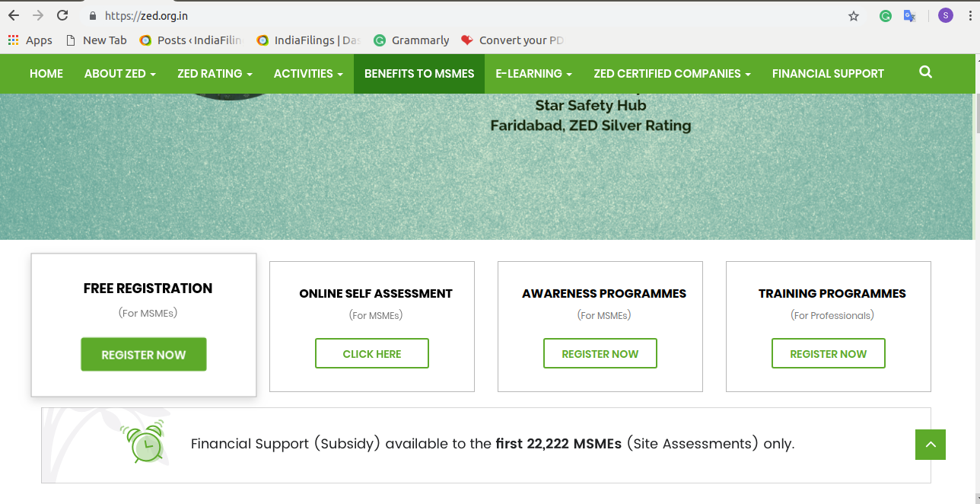Select the HOME menu item

46,74
